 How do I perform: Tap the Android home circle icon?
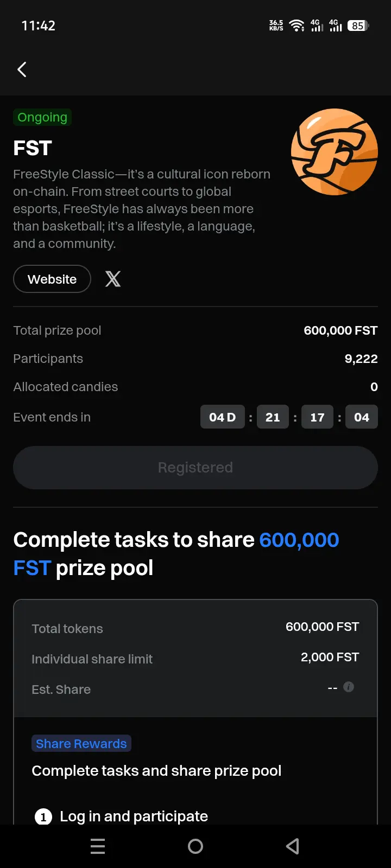tap(195, 846)
